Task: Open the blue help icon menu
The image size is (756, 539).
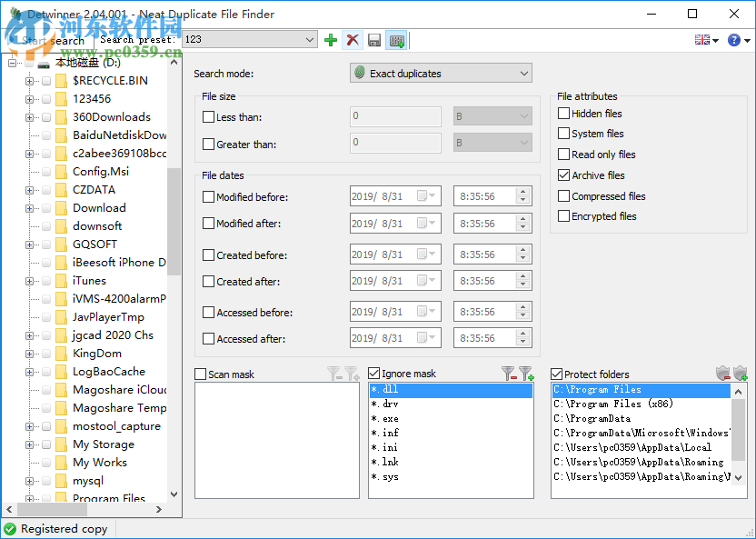Action: (739, 40)
